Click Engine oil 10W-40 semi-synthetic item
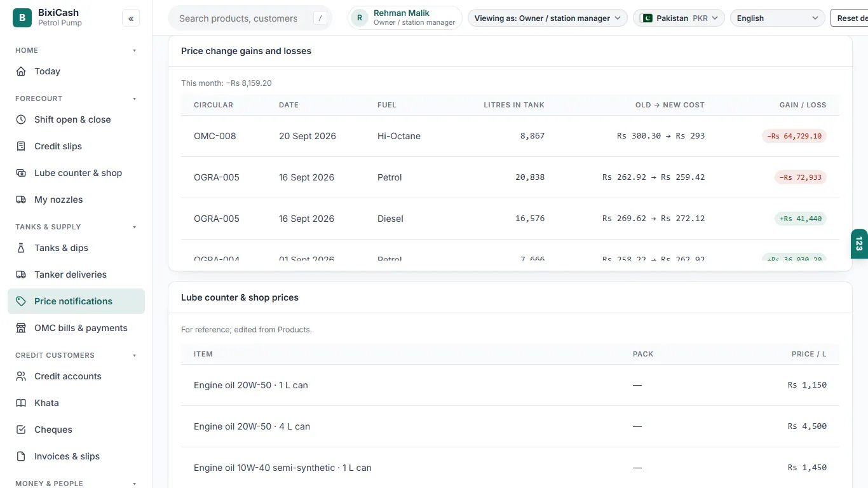This screenshot has width=868, height=488. point(283,468)
